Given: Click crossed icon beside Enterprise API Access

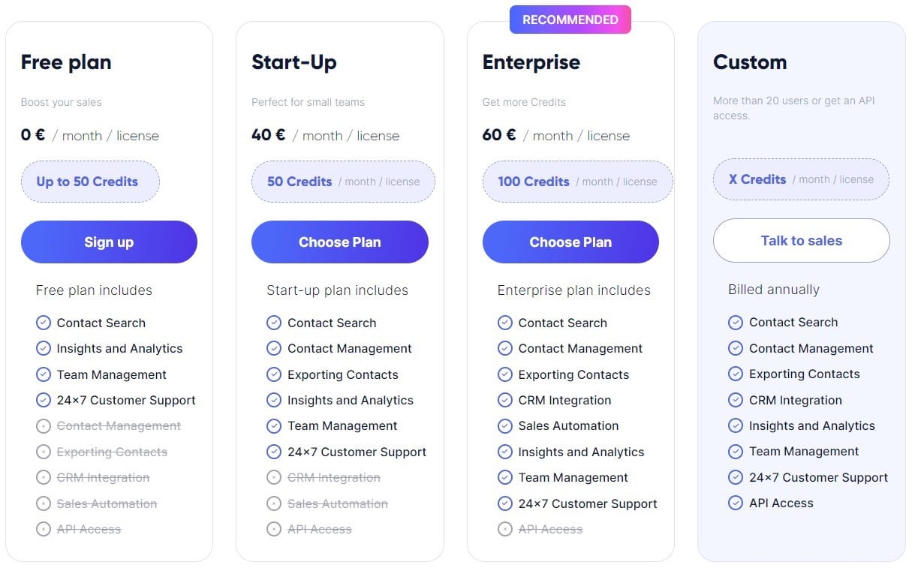Looking at the screenshot, I should [505, 529].
